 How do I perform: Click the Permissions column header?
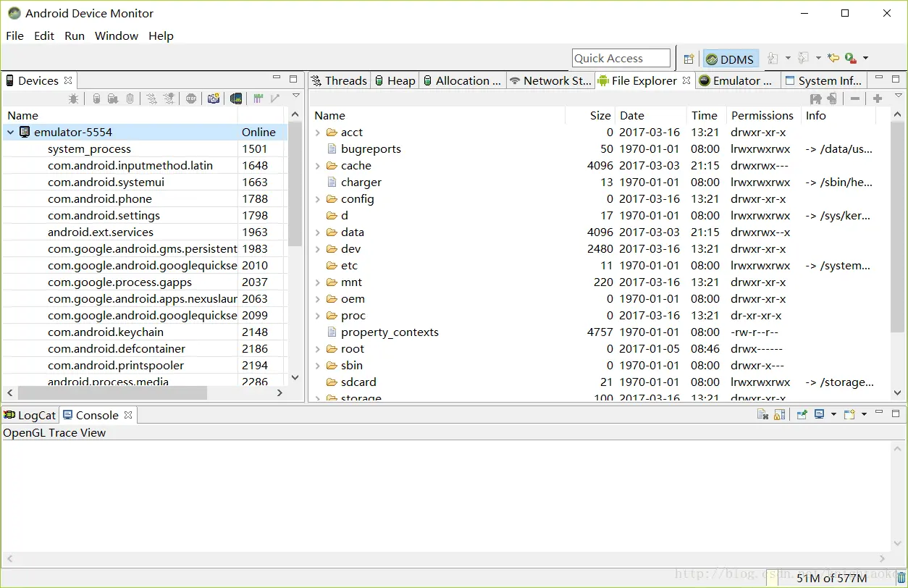point(762,115)
